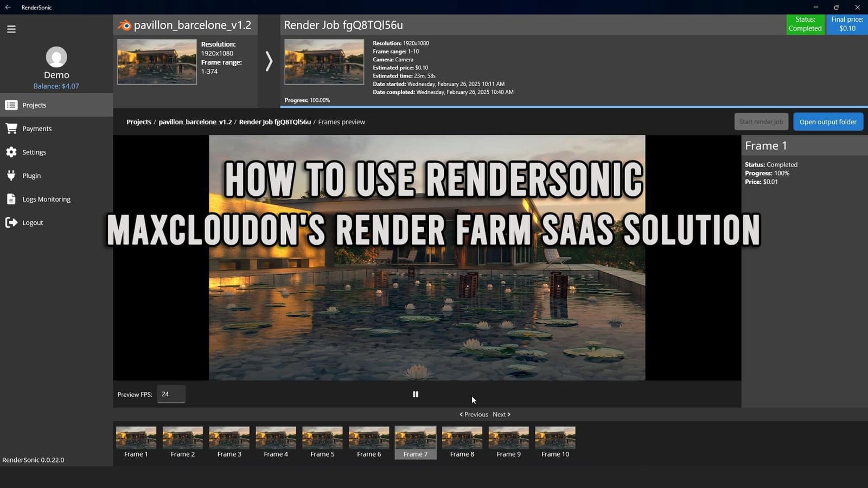Image resolution: width=868 pixels, height=488 pixels.
Task: Click the Render Job fgQ8TQl56u heading
Action: (x=343, y=25)
